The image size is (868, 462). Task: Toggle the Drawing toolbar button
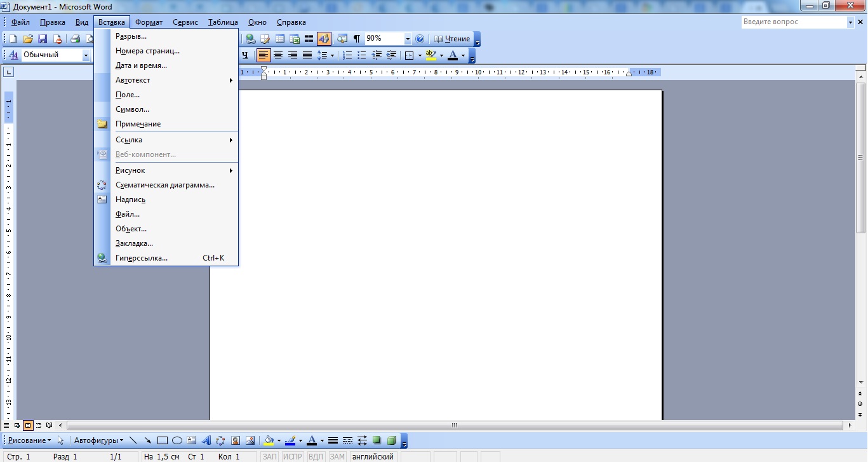click(324, 39)
